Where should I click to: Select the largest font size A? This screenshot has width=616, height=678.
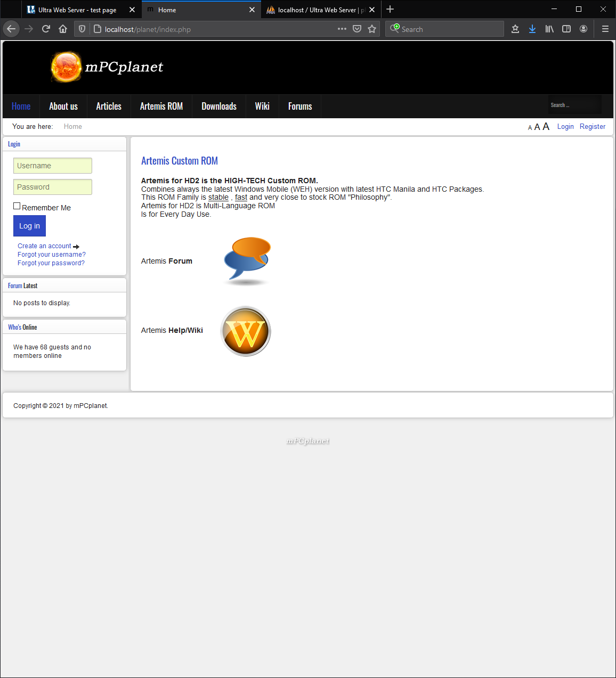(546, 126)
